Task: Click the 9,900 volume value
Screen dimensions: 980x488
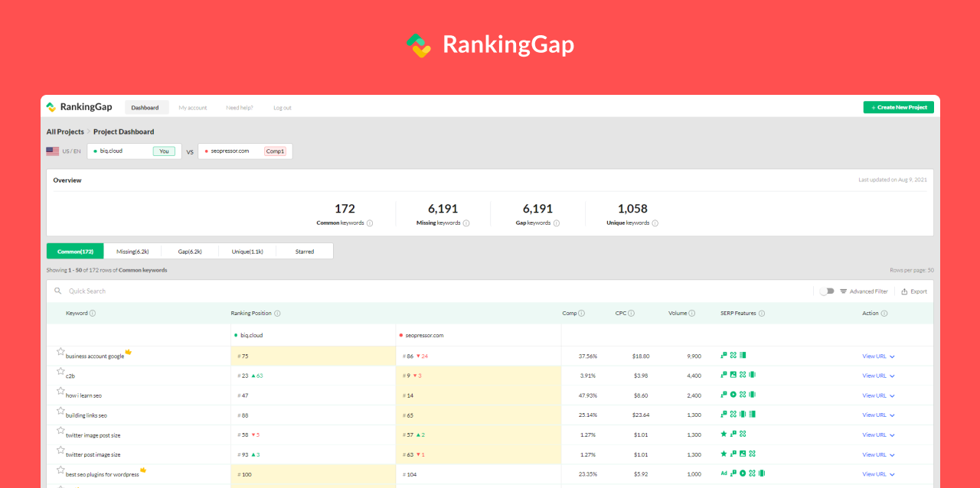Action: [x=694, y=356]
